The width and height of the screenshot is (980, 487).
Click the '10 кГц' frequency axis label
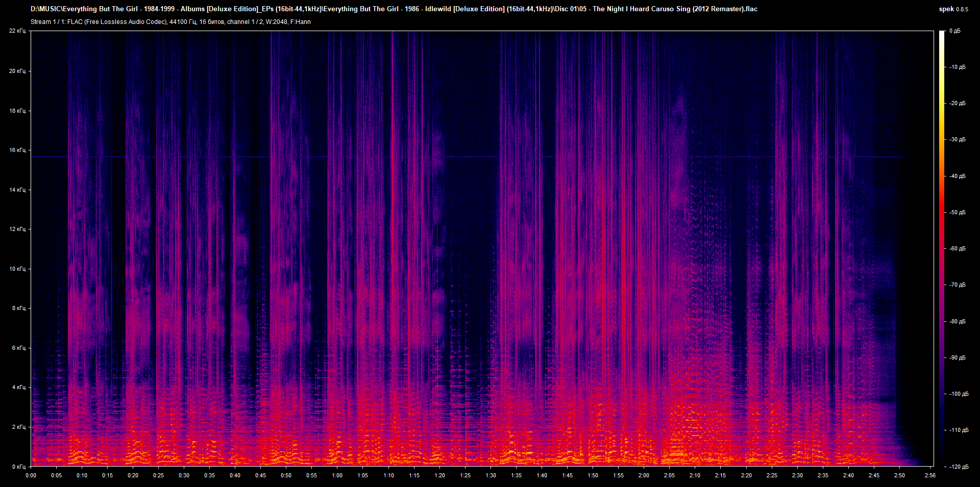(17, 269)
